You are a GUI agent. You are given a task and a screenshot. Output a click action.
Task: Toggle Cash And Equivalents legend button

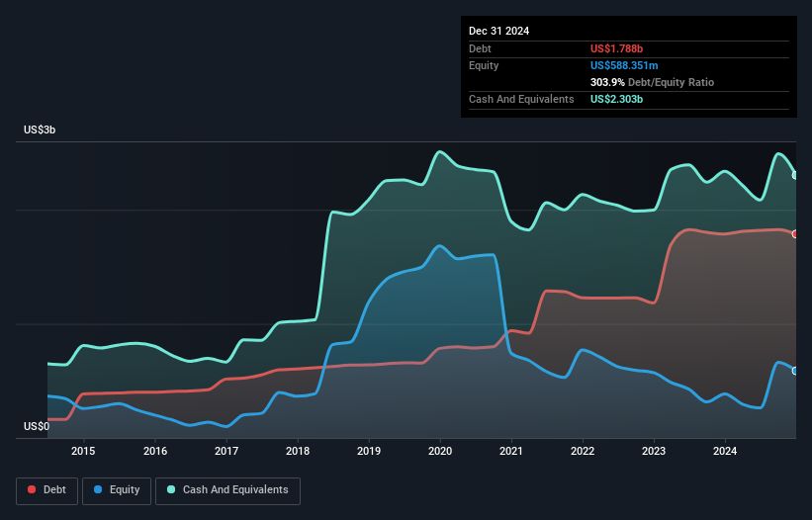pyautogui.click(x=227, y=490)
